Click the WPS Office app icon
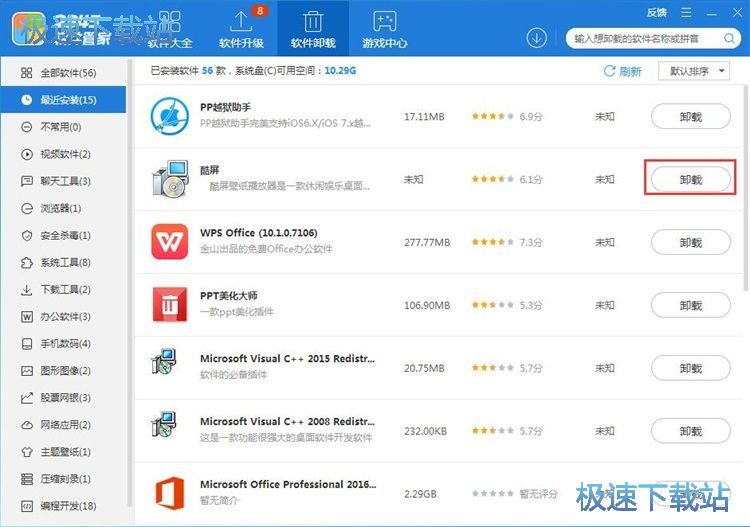This screenshot has width=750, height=527. point(169,242)
